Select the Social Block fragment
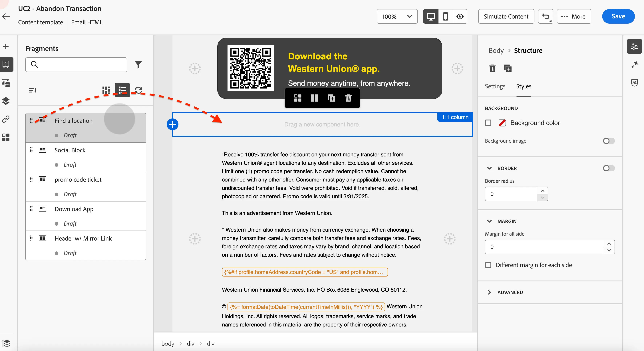The width and height of the screenshot is (644, 351). point(86,157)
